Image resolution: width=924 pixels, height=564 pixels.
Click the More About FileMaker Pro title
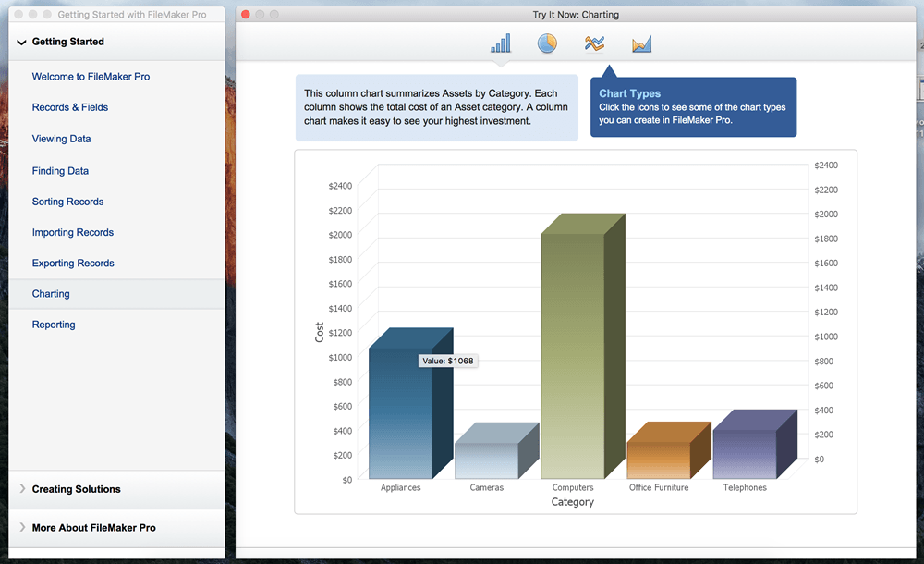[x=94, y=528]
